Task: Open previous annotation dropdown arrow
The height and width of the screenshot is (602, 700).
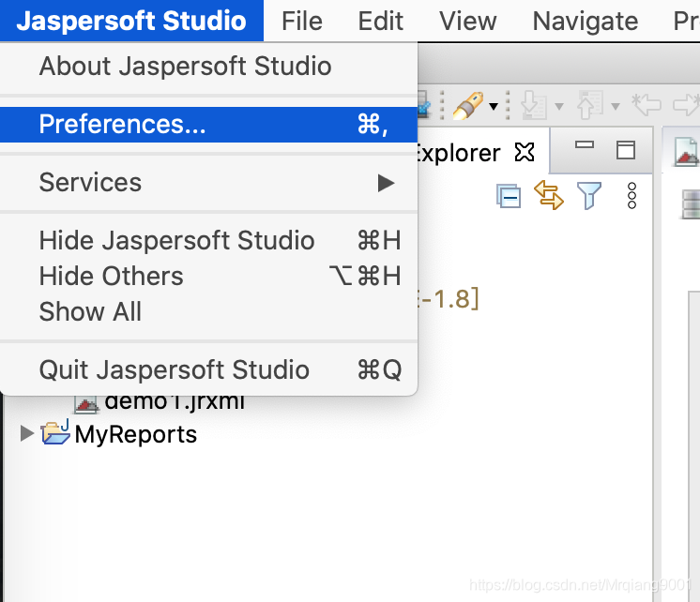Action: pos(616,106)
